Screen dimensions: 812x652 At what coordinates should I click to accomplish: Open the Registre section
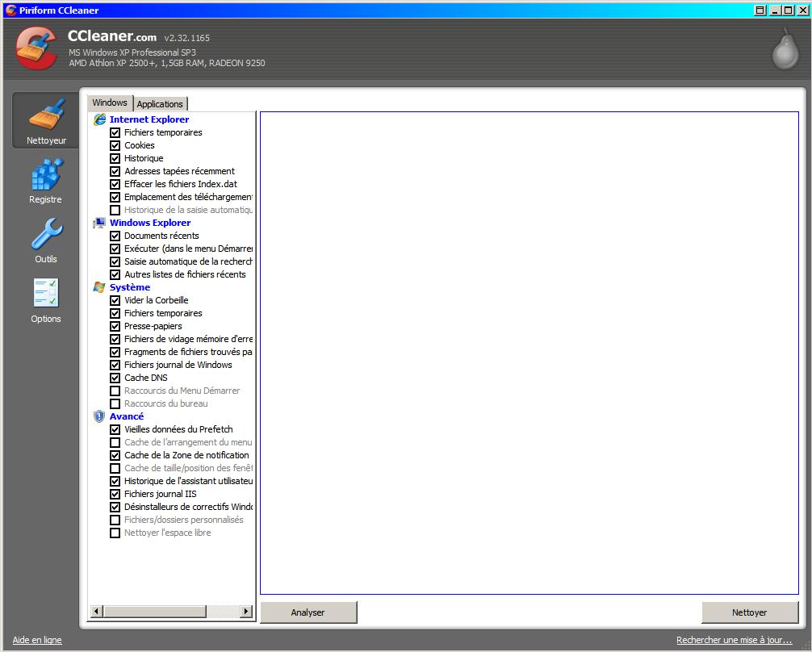pos(46,181)
